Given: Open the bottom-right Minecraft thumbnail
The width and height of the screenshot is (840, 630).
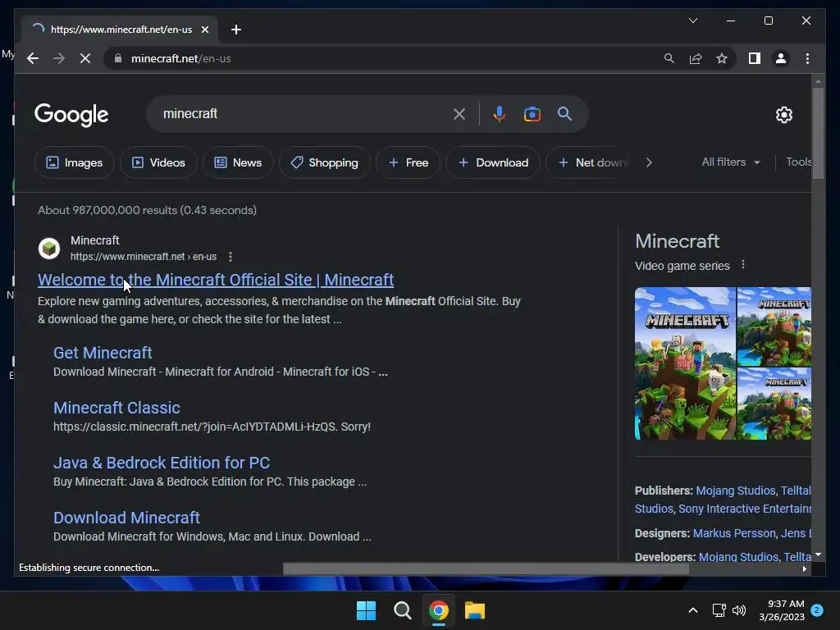Looking at the screenshot, I should tap(774, 404).
